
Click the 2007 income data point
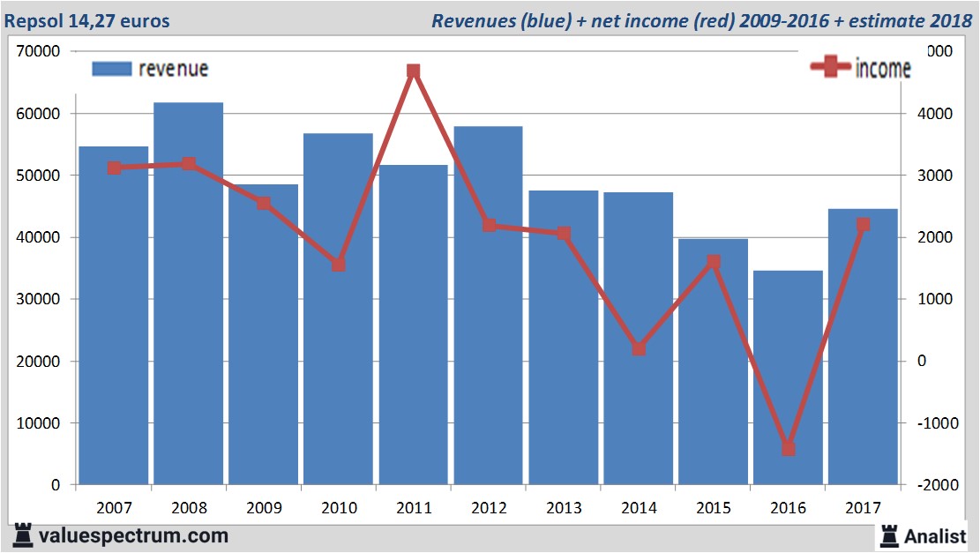(114, 168)
